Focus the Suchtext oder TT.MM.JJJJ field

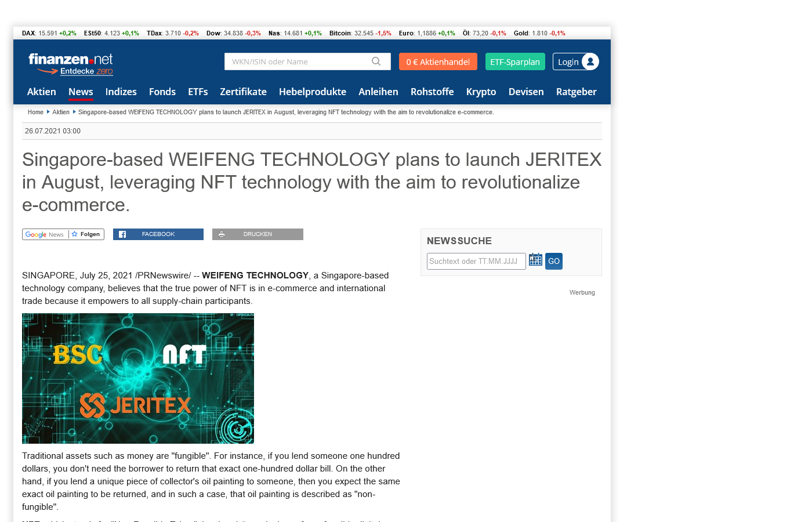(476, 261)
